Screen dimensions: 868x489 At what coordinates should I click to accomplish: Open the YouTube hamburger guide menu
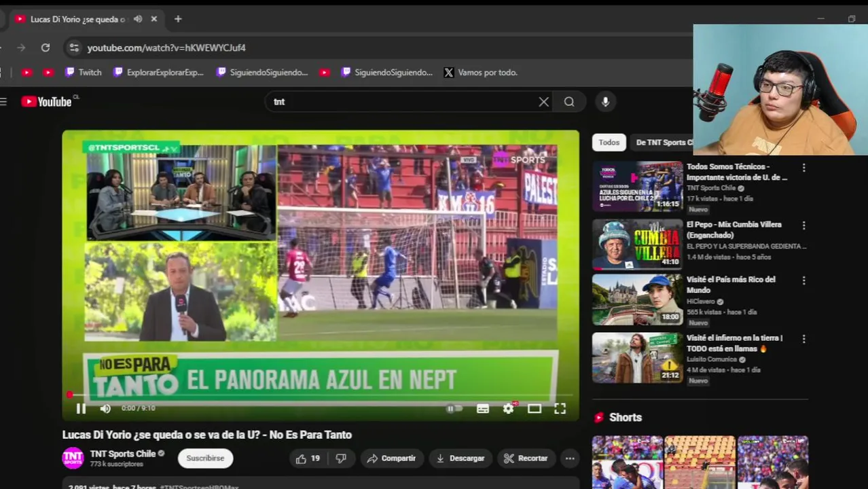3,102
